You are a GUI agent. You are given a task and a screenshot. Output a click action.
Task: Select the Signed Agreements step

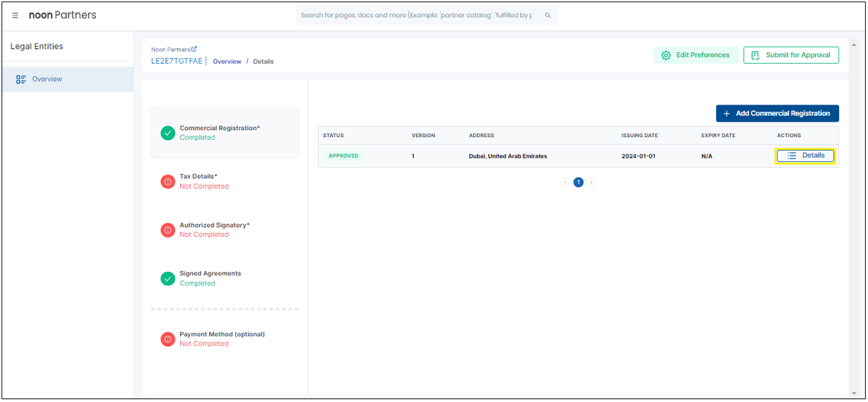click(x=225, y=278)
